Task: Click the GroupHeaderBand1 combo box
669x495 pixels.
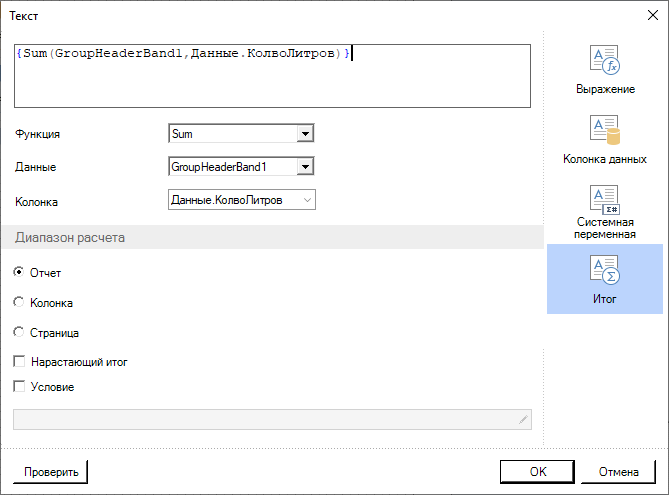Action: click(x=241, y=166)
